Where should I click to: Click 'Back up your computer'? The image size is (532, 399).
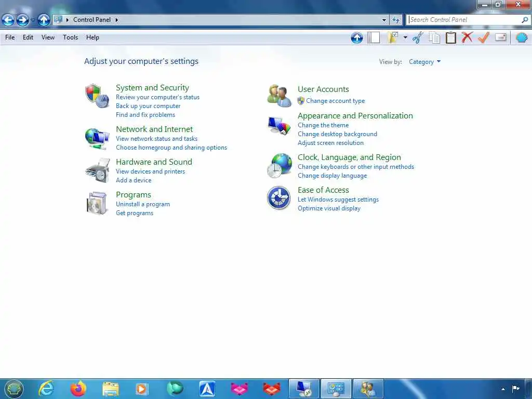pos(148,106)
